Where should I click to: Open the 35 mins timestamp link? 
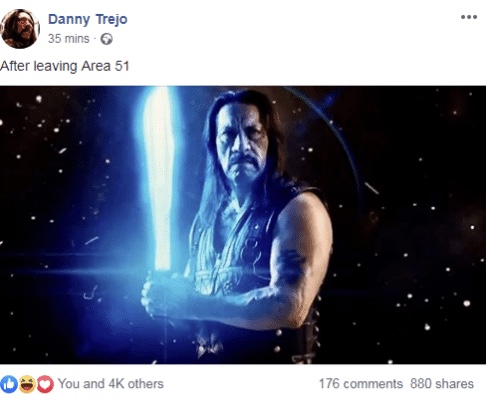69,39
